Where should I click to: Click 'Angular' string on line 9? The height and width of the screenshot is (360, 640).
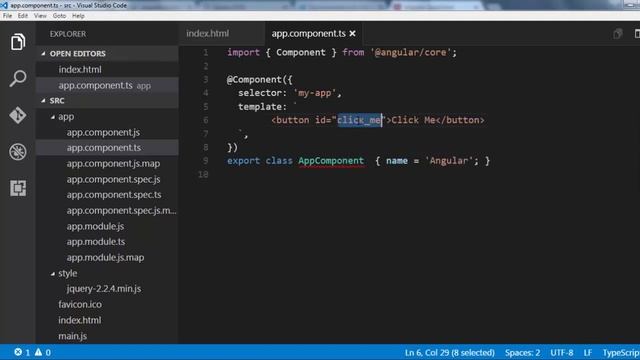coord(449,160)
